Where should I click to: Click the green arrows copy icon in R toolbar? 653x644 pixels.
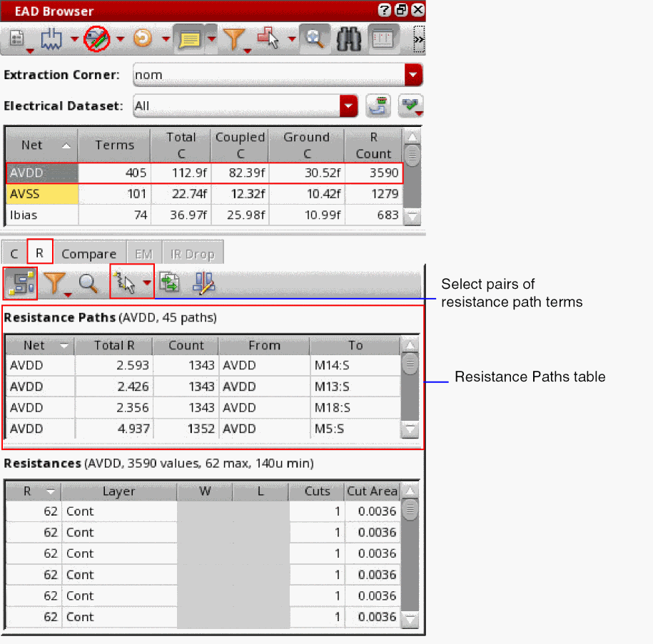(x=169, y=283)
